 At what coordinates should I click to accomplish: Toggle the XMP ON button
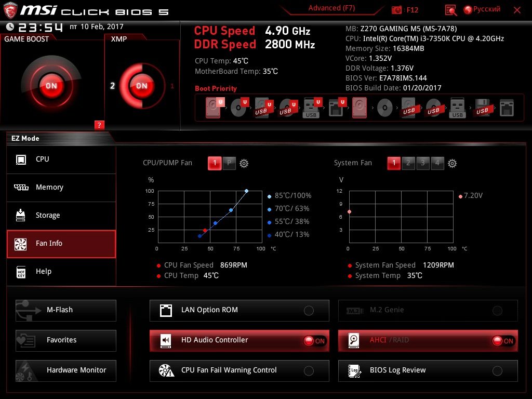click(x=141, y=86)
